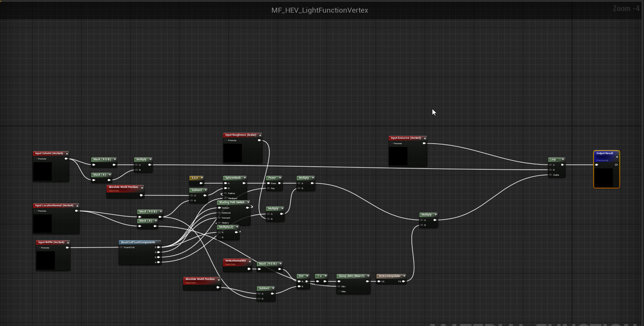Expand the Shading Path Switch node arrow
This screenshot has width=644, height=326.
pos(248,202)
